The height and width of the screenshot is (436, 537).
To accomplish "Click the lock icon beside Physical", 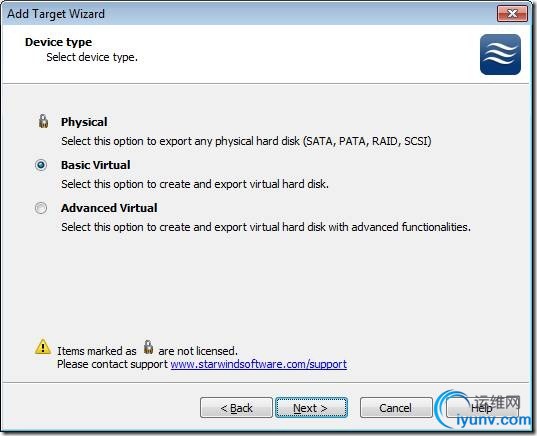I will [43, 121].
